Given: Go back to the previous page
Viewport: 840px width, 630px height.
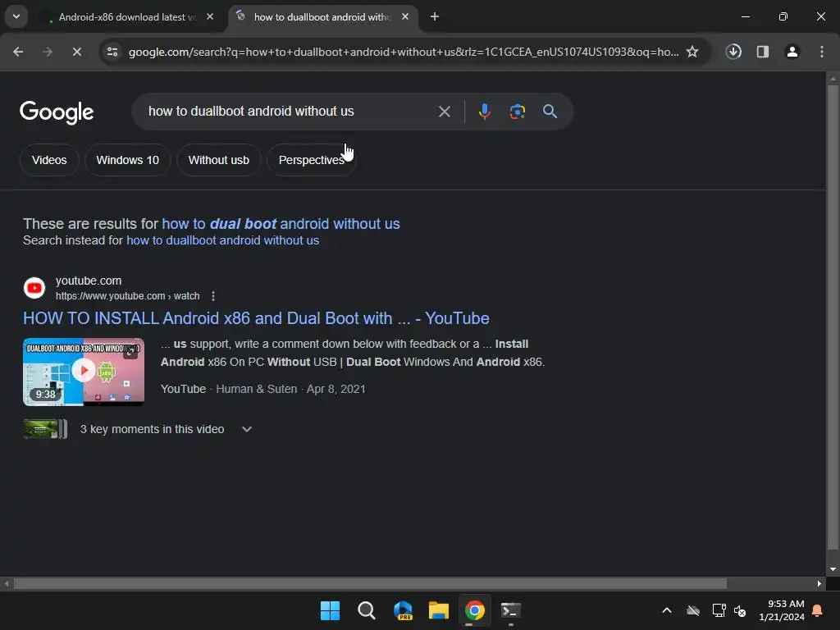Looking at the screenshot, I should click(x=18, y=52).
